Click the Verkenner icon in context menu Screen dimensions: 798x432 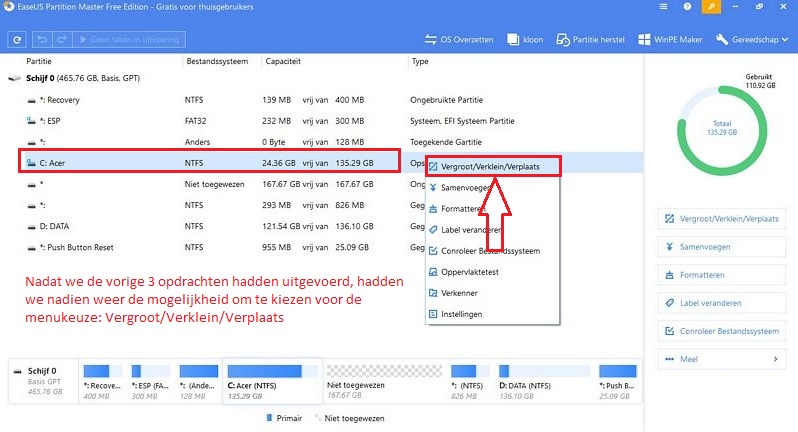[x=433, y=293]
